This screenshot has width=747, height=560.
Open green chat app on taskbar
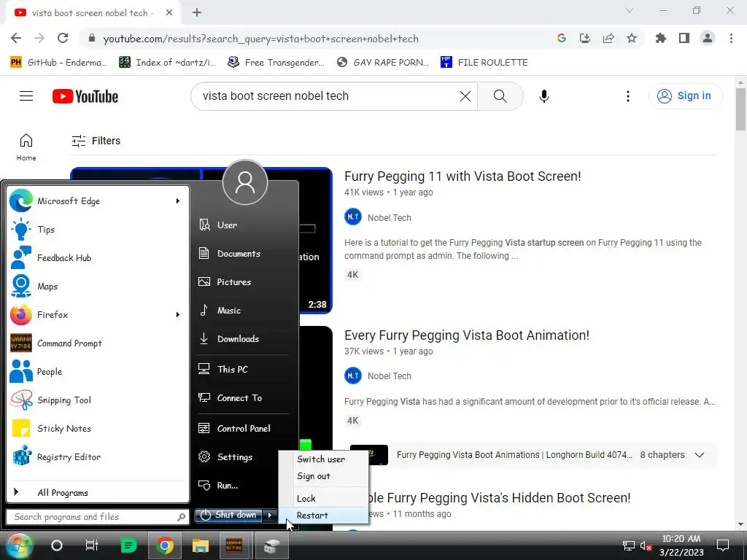[x=128, y=545]
